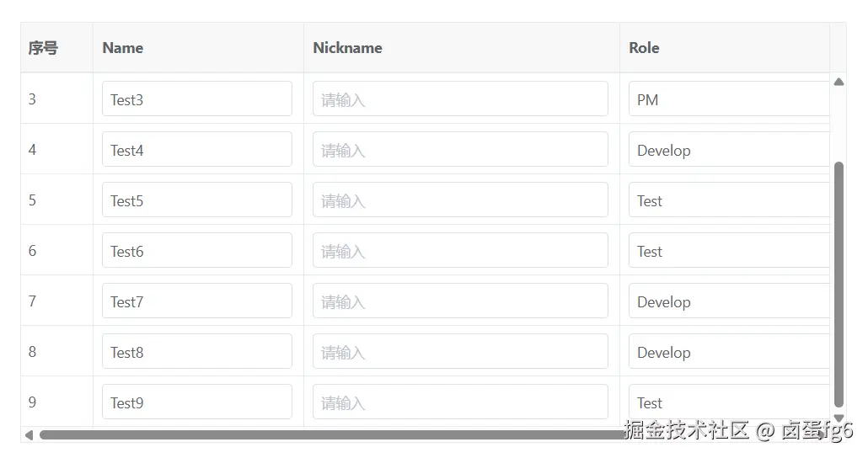
Task: Click the Role column header
Action: pos(644,48)
